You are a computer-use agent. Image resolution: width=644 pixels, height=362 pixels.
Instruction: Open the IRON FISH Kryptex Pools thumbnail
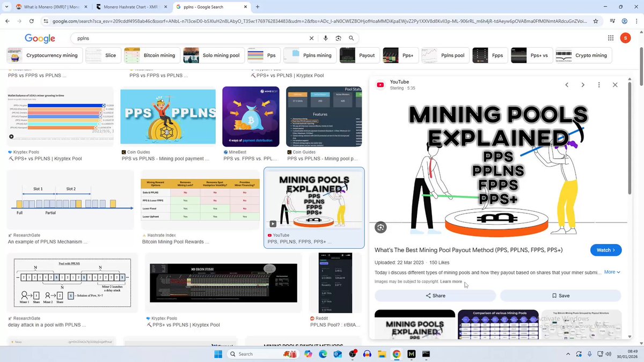tap(223, 283)
